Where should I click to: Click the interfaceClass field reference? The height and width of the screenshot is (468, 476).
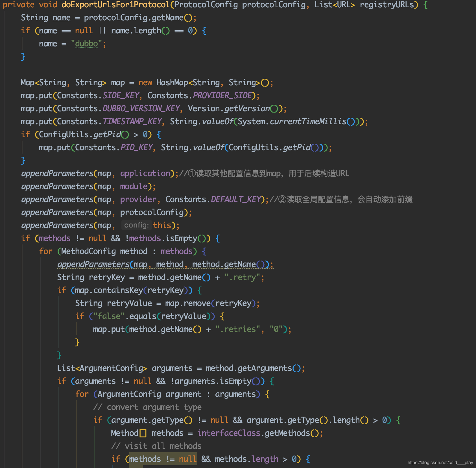click(x=229, y=433)
